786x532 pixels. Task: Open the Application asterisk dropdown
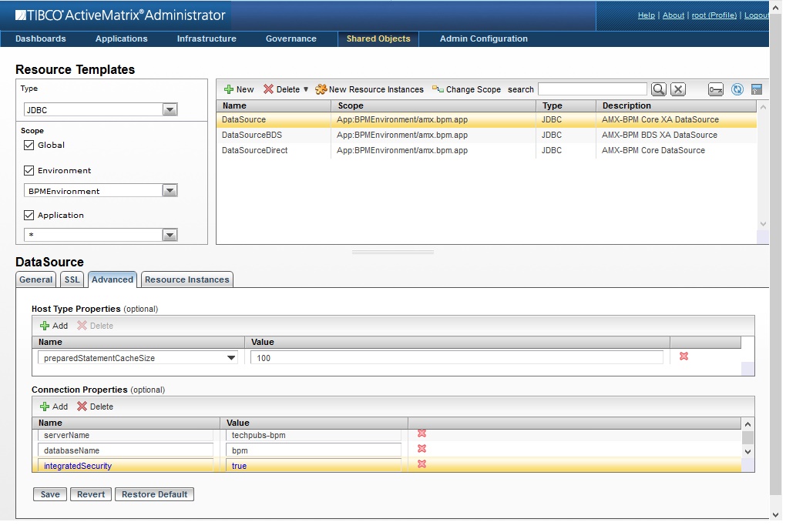170,235
